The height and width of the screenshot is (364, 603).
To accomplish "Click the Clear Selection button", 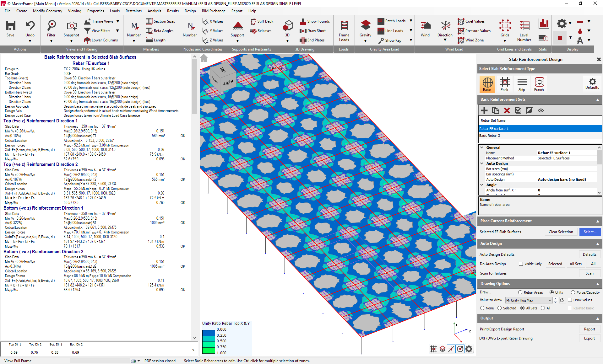I will click(561, 232).
